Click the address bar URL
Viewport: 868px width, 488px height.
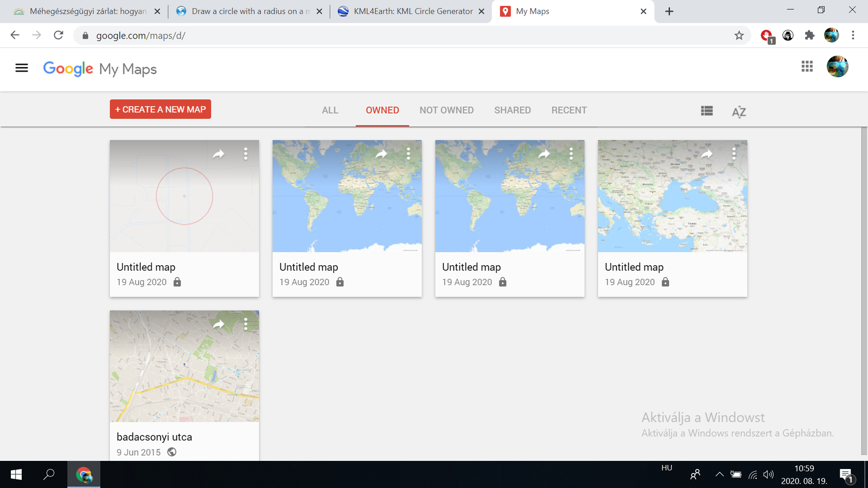pyautogui.click(x=141, y=36)
